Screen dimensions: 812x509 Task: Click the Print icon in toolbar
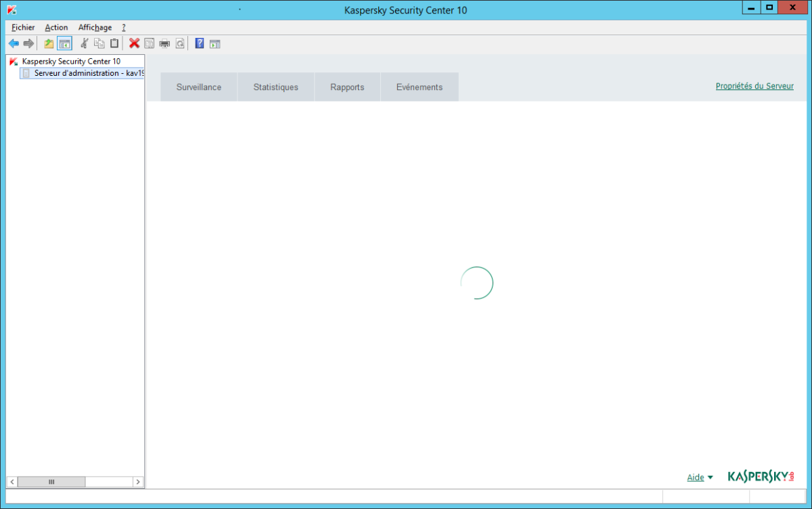click(x=164, y=44)
